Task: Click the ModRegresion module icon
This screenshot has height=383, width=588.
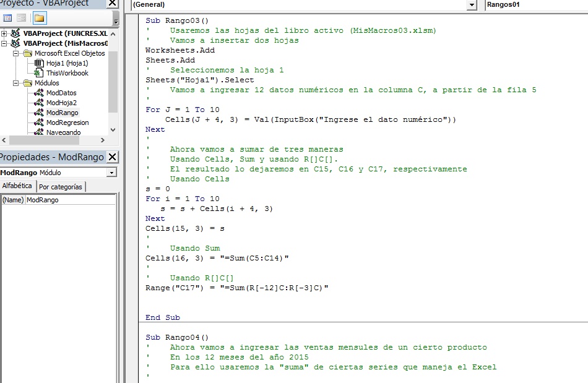Action: (x=38, y=123)
